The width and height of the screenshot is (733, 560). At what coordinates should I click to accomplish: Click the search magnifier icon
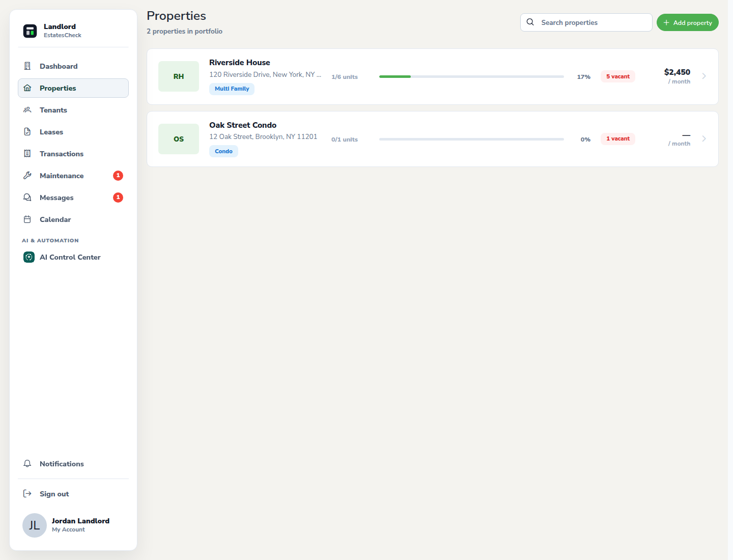click(x=530, y=22)
